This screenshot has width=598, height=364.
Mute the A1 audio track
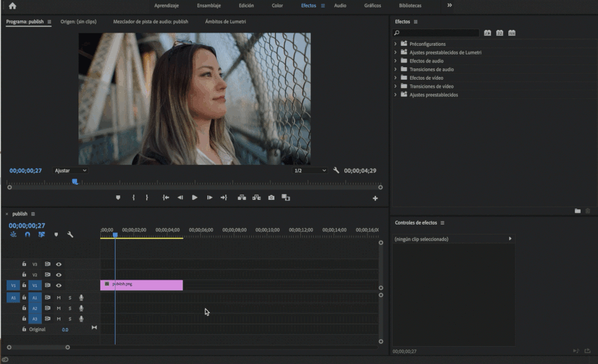(58, 298)
